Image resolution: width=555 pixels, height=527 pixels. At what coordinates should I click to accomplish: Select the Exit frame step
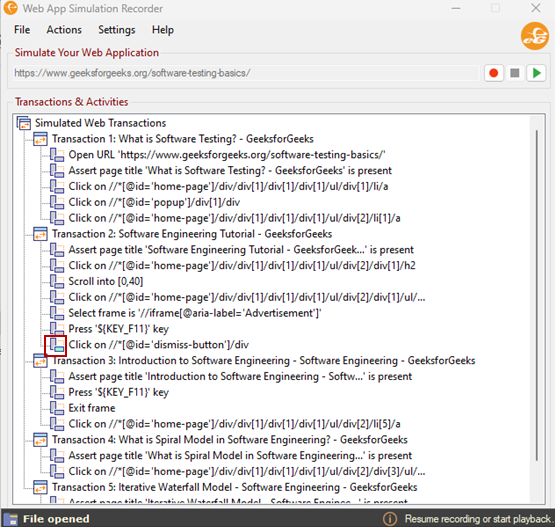click(x=92, y=408)
